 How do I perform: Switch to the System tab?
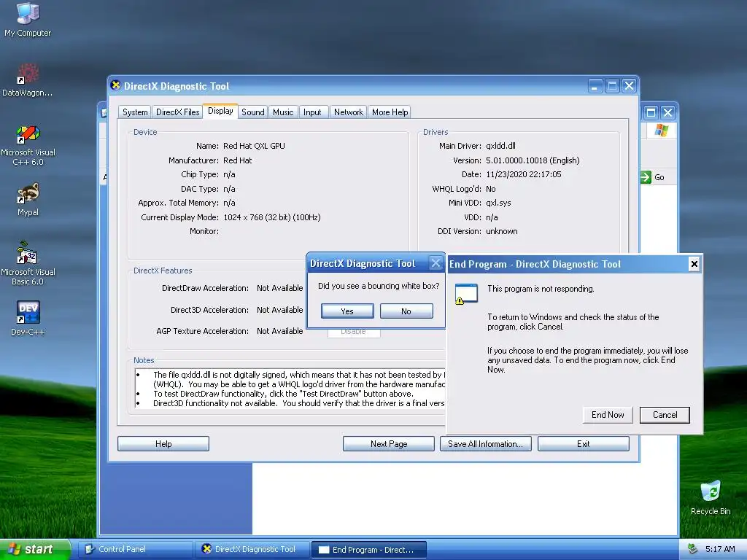coord(135,112)
